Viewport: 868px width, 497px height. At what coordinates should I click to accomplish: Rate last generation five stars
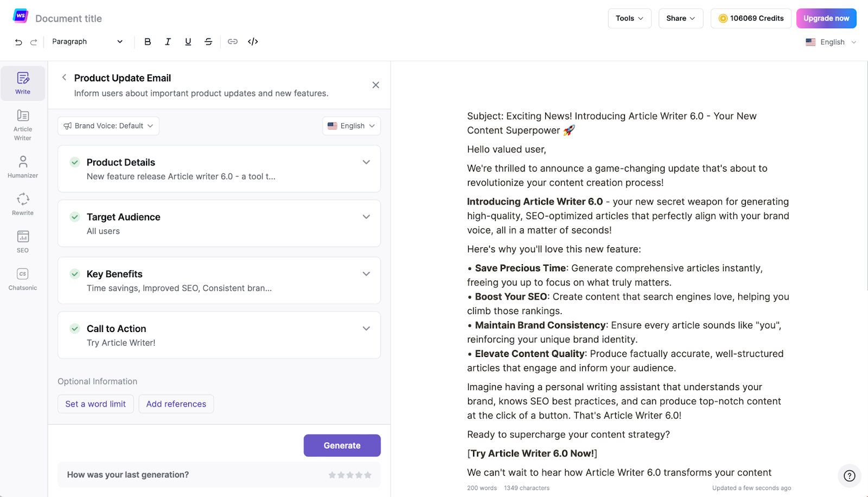[x=368, y=475]
